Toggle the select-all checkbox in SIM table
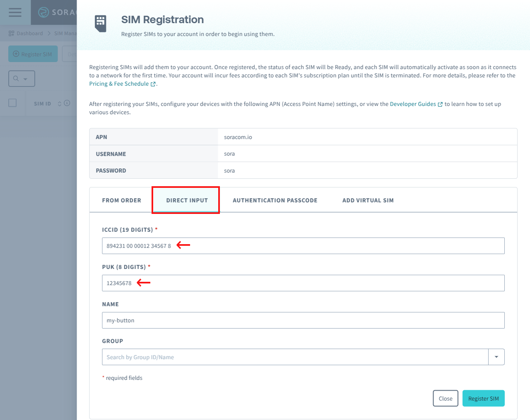 tap(12, 103)
